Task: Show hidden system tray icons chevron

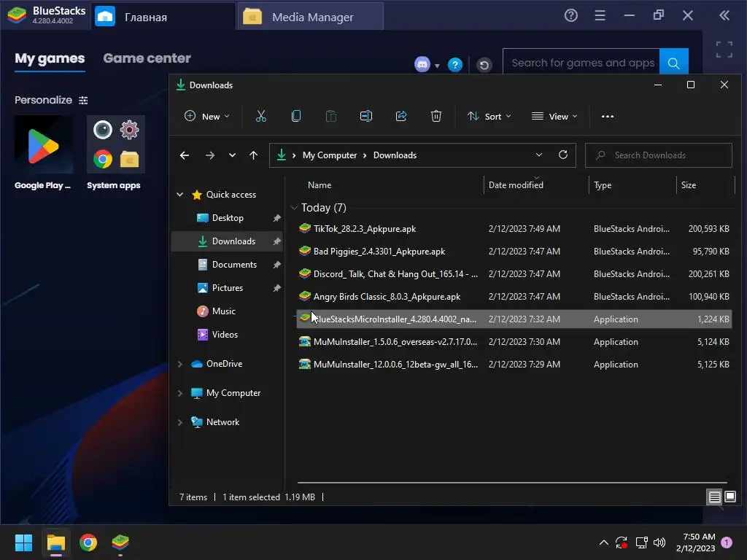Action: click(x=603, y=542)
